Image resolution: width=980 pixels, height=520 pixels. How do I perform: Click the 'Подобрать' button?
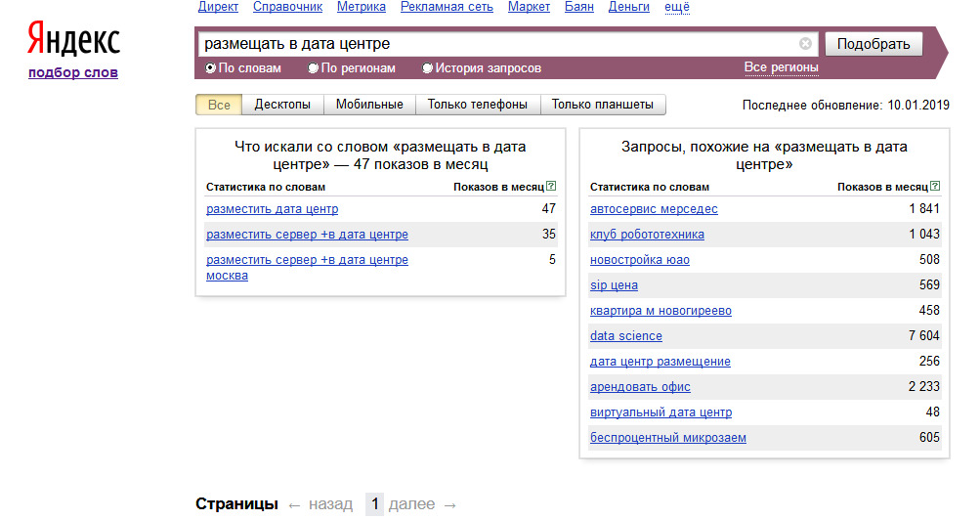point(873,44)
